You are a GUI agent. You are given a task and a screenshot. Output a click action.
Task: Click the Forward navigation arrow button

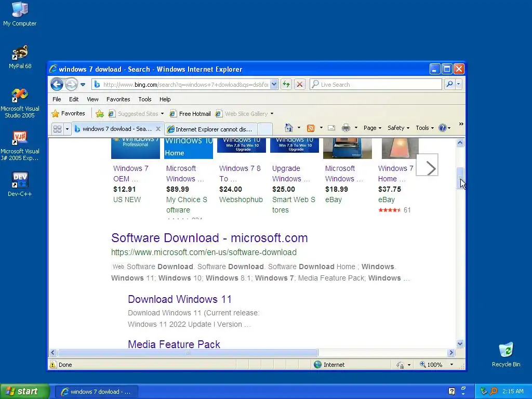pos(71,84)
